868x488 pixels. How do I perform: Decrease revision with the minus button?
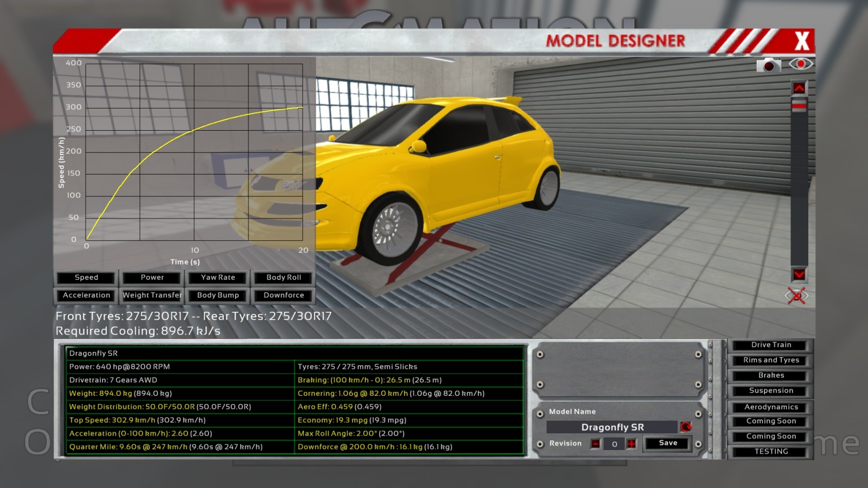coord(596,444)
